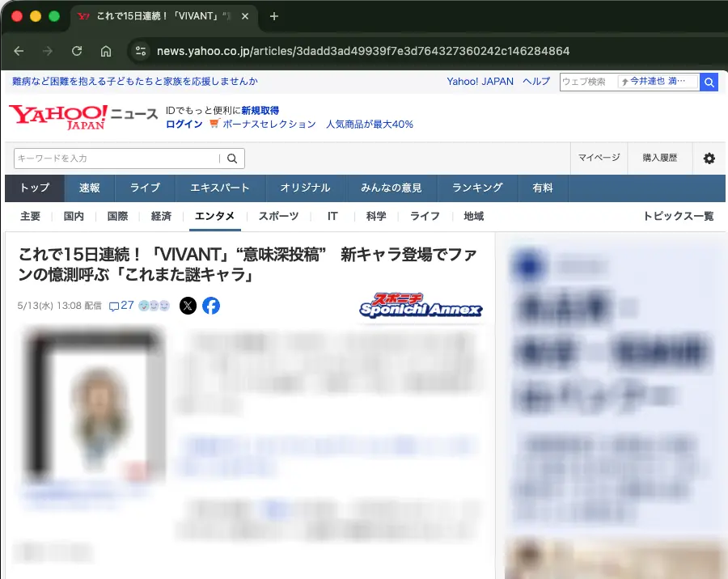Viewport: 728px width, 579px height.
Task: Select the オリジナル tab
Action: 305,188
